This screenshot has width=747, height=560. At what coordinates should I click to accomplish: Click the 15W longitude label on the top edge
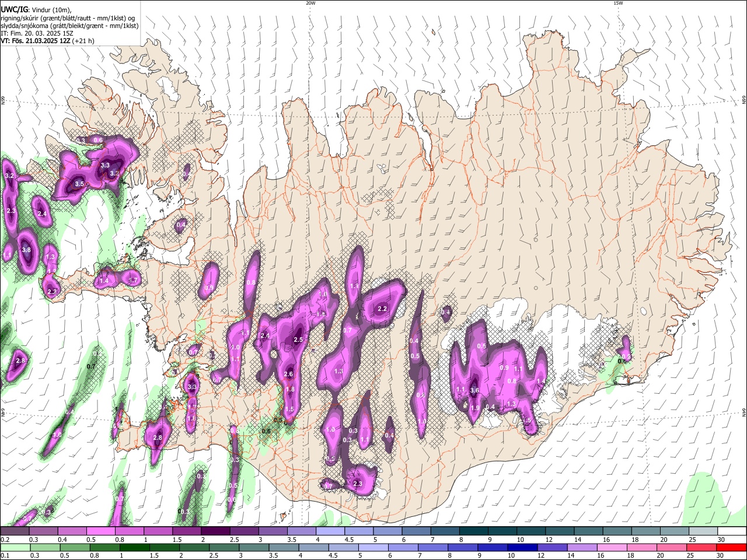pyautogui.click(x=619, y=3)
